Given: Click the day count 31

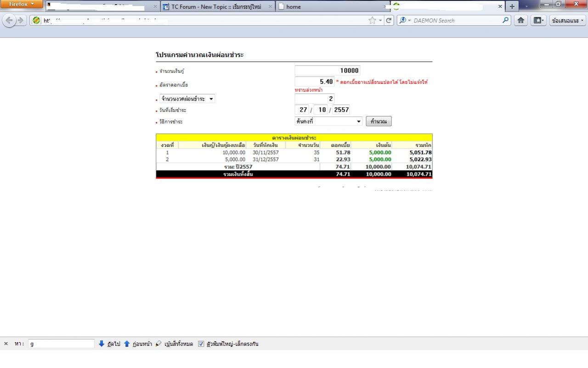Looking at the screenshot, I should point(317,159).
